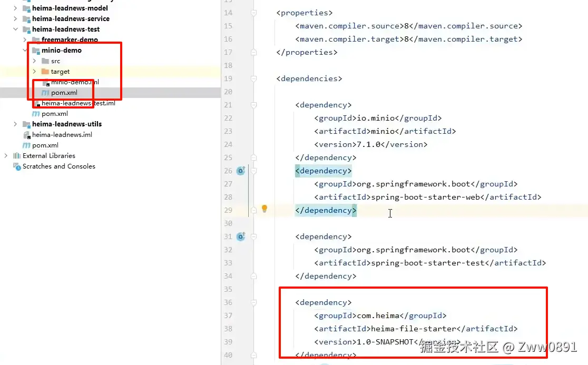Click the version 7.1.0 text

369,144
